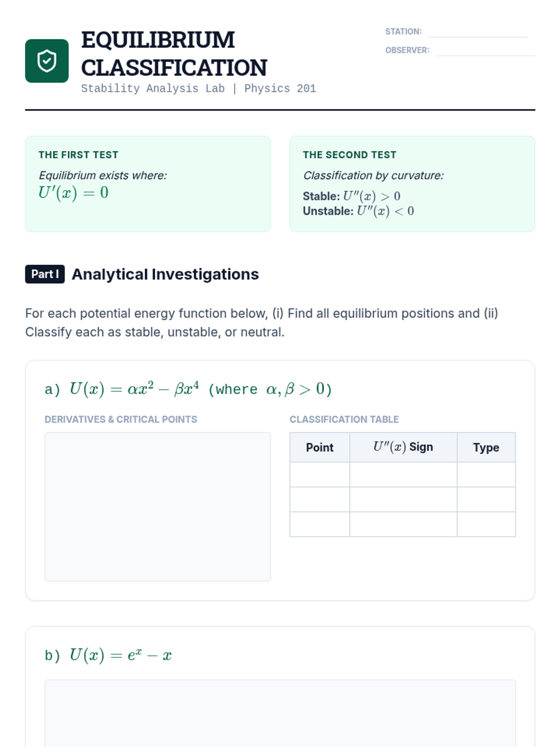Click second row Point cell in table

320,499
